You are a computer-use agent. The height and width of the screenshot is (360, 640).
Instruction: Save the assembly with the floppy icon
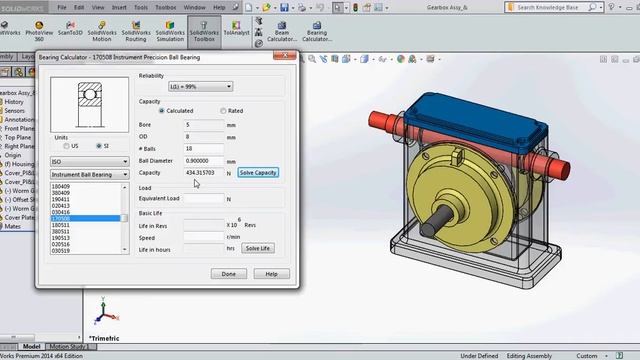284,7
